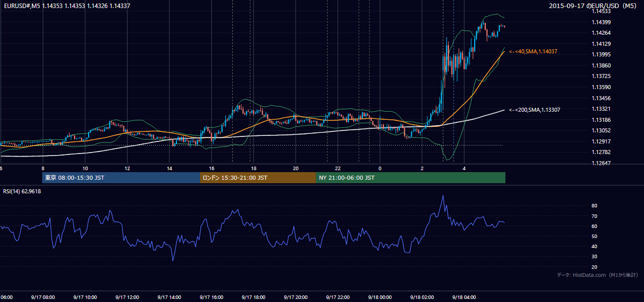Viewport: 644px width, 302px height.
Task: Click price axis value 1.13860
Action: tap(602, 66)
